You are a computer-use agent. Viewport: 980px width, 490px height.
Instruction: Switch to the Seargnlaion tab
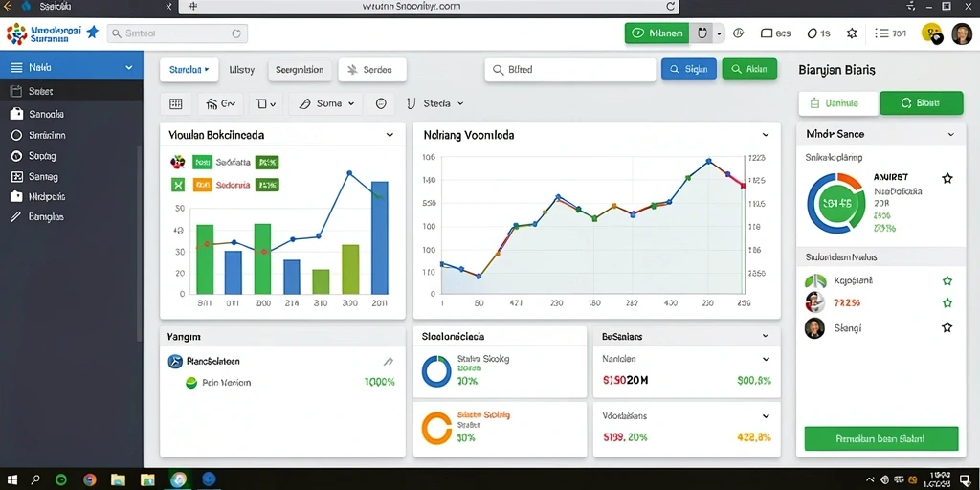click(x=300, y=70)
